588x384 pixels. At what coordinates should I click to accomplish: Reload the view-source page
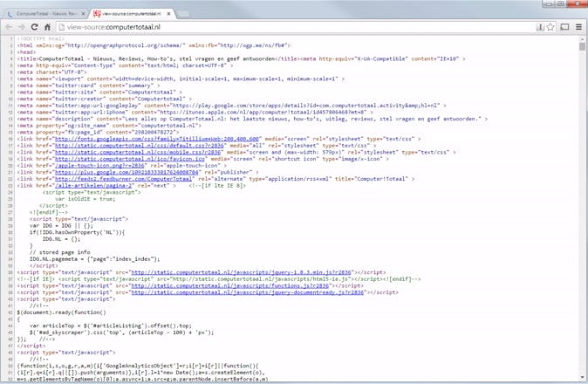tap(35, 27)
